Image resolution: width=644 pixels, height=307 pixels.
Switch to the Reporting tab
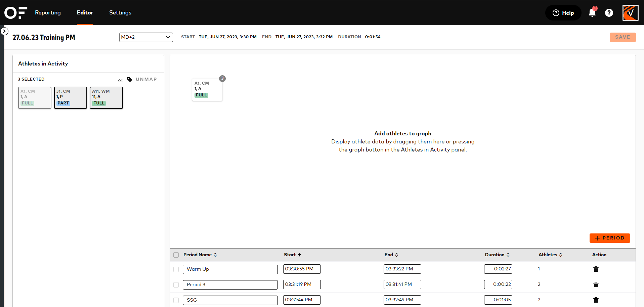(48, 13)
